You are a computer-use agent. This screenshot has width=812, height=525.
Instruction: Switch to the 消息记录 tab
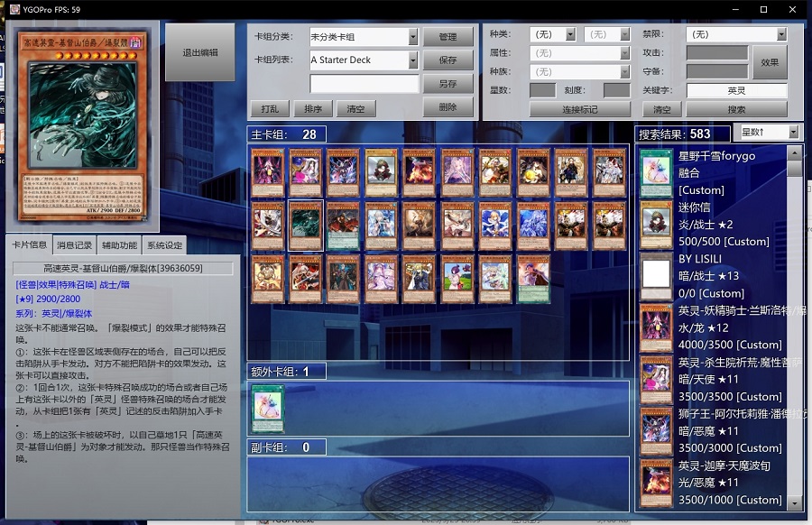[74, 245]
